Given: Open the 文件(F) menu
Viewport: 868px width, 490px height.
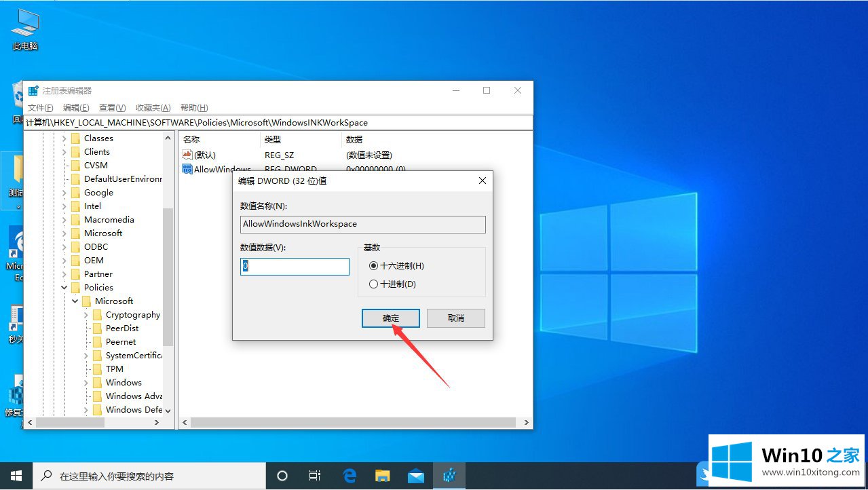Looking at the screenshot, I should click(x=40, y=108).
